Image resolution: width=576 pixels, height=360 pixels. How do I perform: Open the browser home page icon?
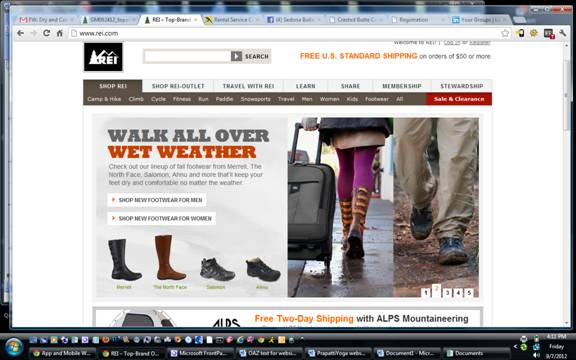60,33
